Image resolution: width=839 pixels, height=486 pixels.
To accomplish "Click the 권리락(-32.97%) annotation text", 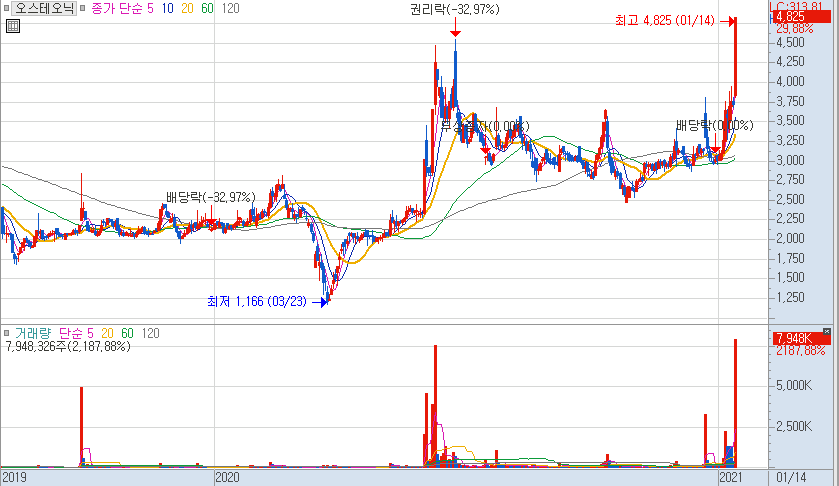I will pyautogui.click(x=454, y=9).
